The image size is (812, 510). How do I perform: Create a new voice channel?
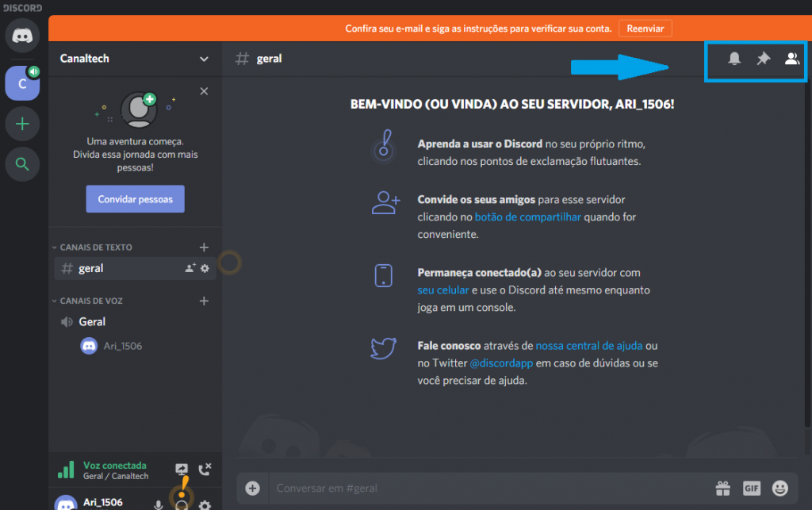pyautogui.click(x=204, y=301)
